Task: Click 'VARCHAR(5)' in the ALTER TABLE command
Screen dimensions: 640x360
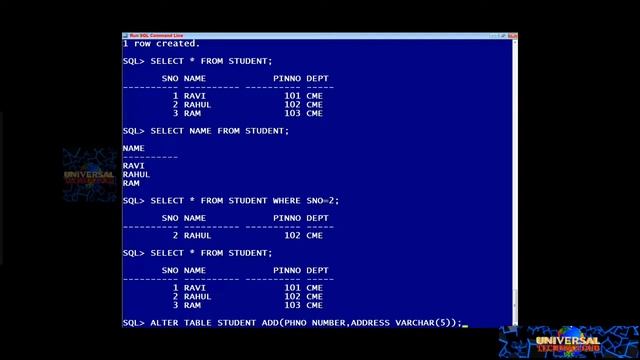Action: [x=422, y=323]
